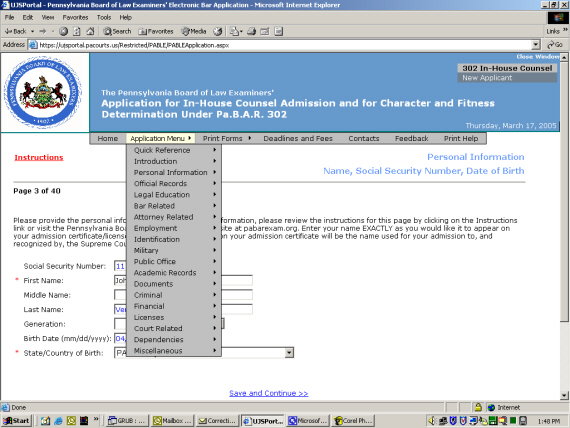570x428 pixels.
Task: Select Miscellaneous menu entry
Action: [174, 351]
